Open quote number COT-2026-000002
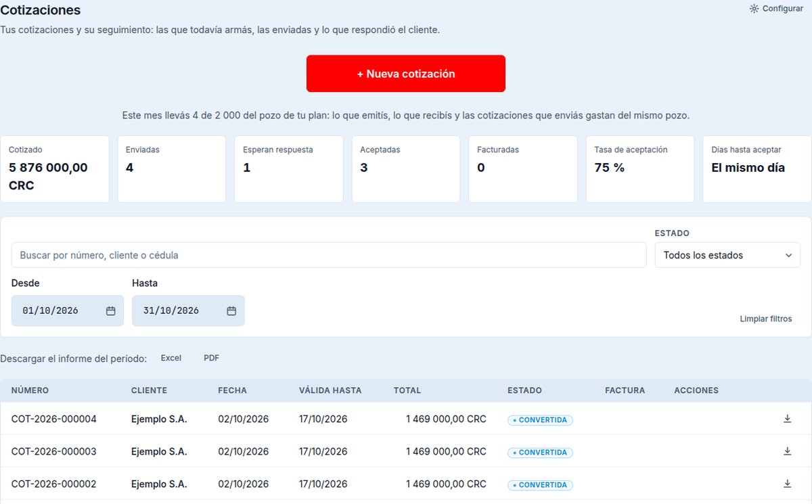The width and height of the screenshot is (812, 504). 54,484
